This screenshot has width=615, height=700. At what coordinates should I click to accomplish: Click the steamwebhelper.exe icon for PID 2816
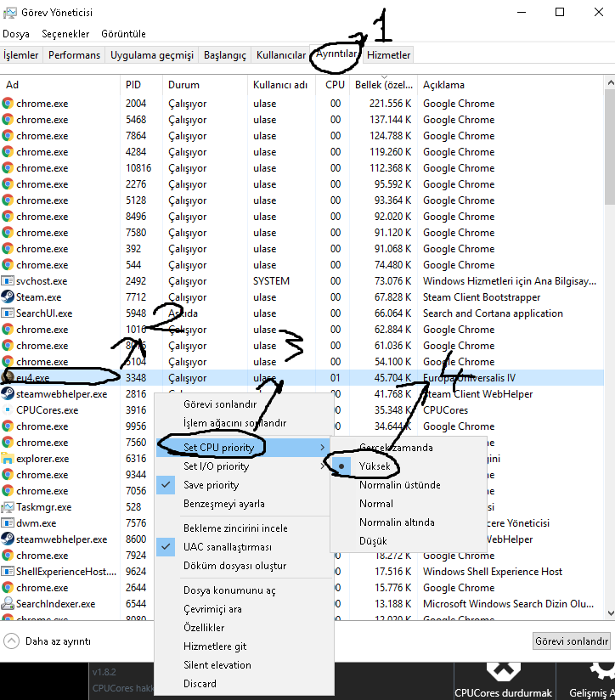(x=7, y=394)
